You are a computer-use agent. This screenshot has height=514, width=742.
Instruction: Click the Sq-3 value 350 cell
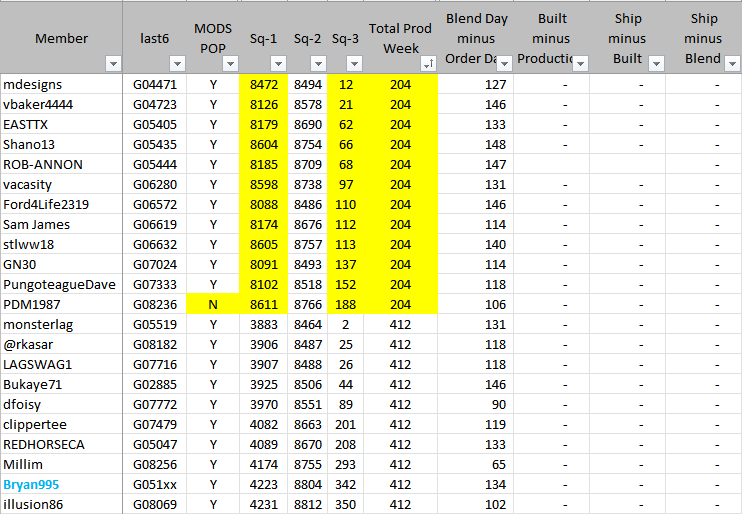coord(346,505)
